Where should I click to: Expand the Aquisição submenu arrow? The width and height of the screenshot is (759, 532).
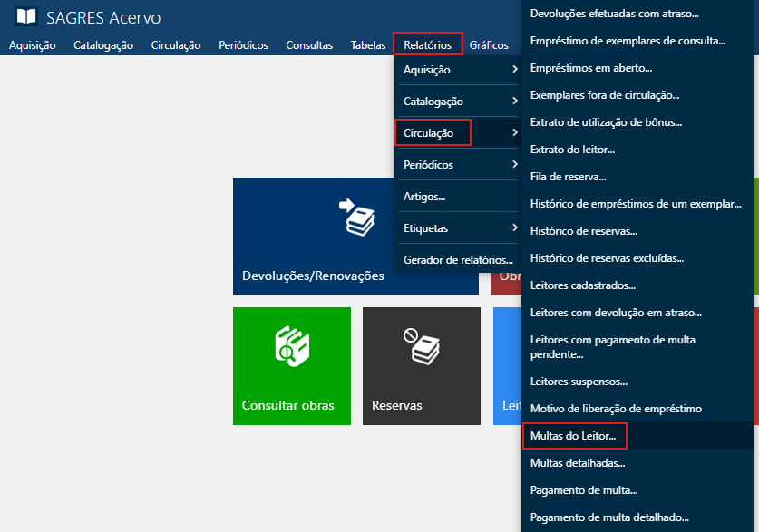pos(514,70)
